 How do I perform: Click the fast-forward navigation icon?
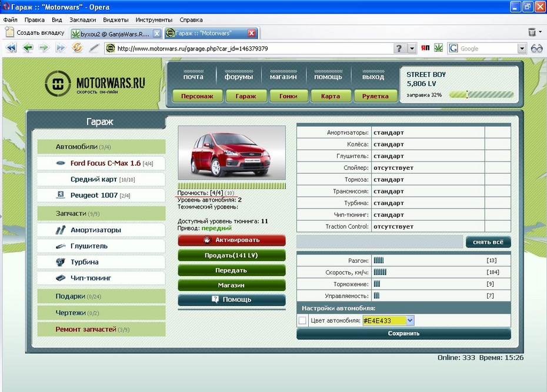(x=61, y=48)
